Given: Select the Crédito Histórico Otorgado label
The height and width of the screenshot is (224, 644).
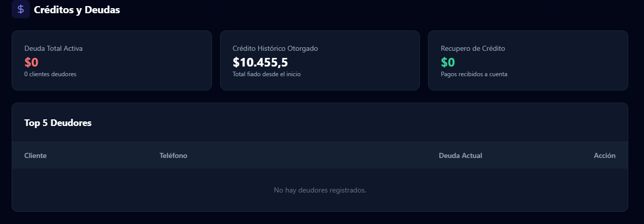Looking at the screenshot, I should (275, 49).
